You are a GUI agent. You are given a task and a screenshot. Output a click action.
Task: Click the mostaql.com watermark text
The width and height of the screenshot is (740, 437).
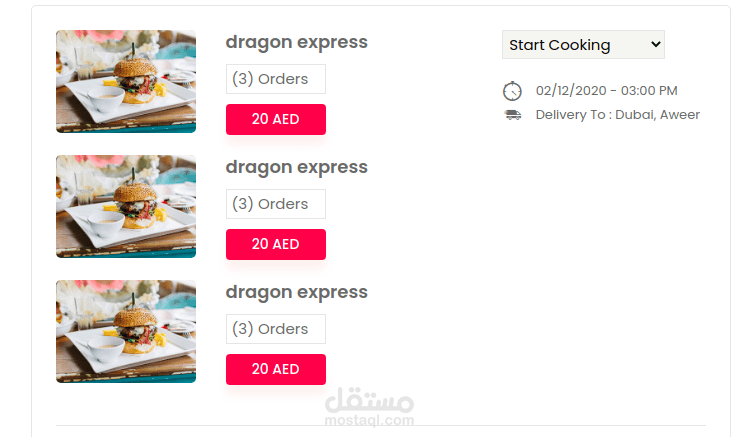click(x=370, y=423)
